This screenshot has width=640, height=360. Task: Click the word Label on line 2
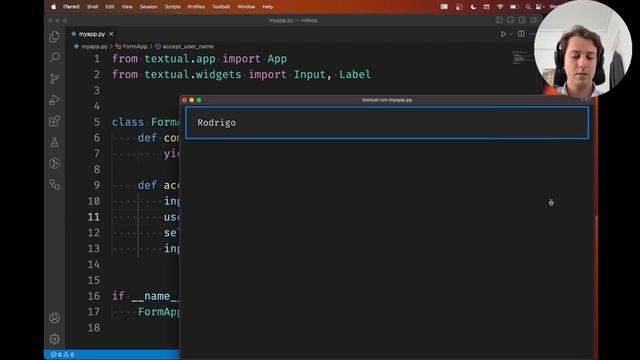(x=355, y=75)
